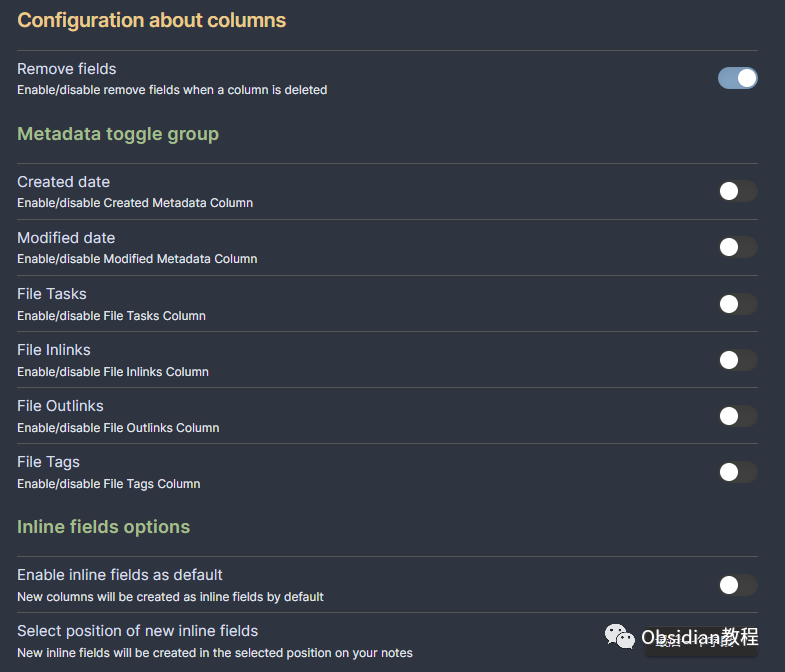Click the 'Inline fields options' heading
The image size is (785, 672).
pyautogui.click(x=104, y=527)
